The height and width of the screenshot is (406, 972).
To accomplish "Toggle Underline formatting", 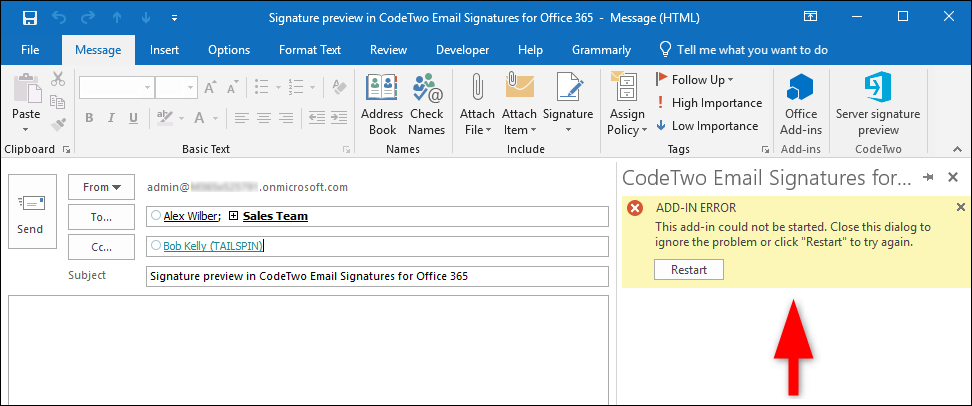I will coord(134,118).
